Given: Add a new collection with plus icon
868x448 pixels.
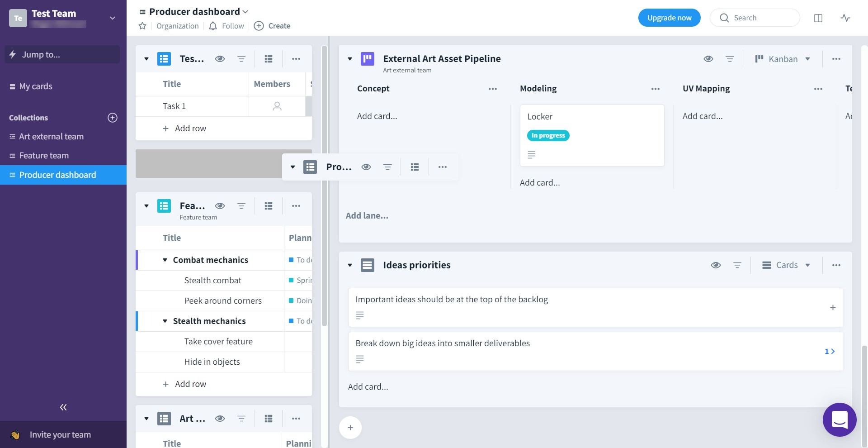Looking at the screenshot, I should coord(113,118).
